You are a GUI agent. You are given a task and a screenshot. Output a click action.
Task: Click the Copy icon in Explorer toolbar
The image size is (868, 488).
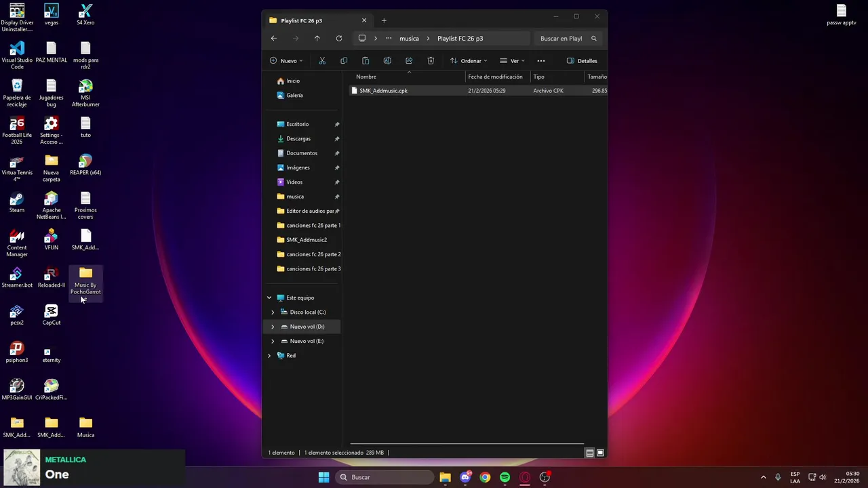(x=344, y=61)
